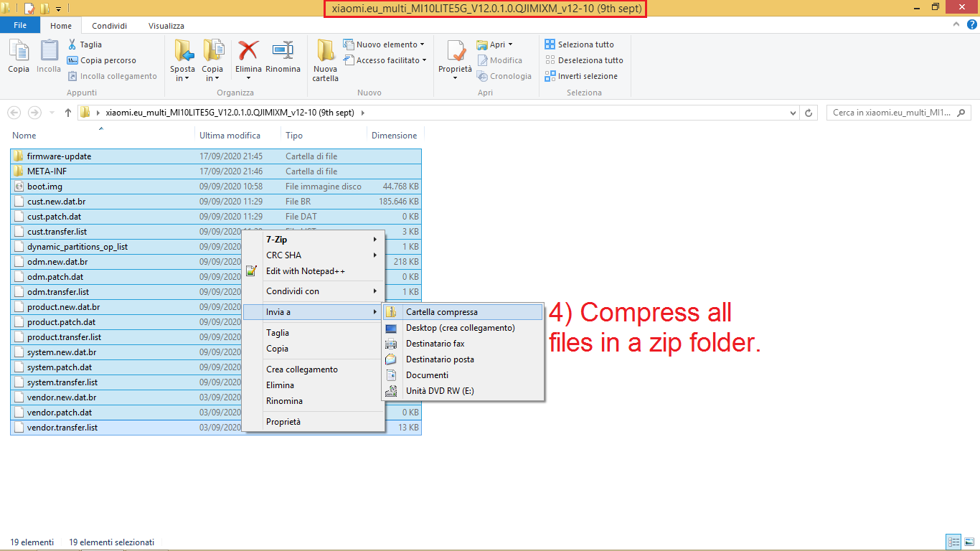Screen dimensions: 980x551
Task: Switch to large icons view in status bar
Action: pyautogui.click(x=969, y=542)
